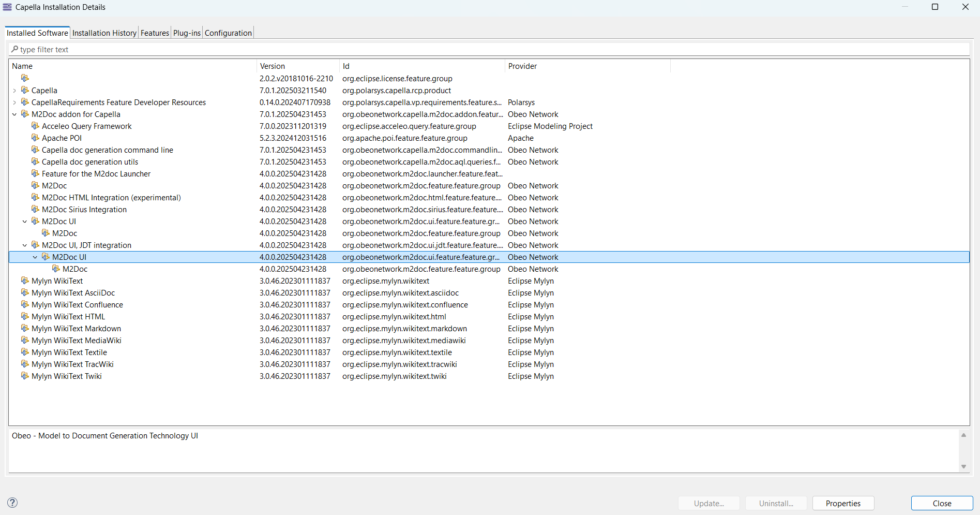
Task: Open the Plug-ins tab
Action: pos(187,33)
